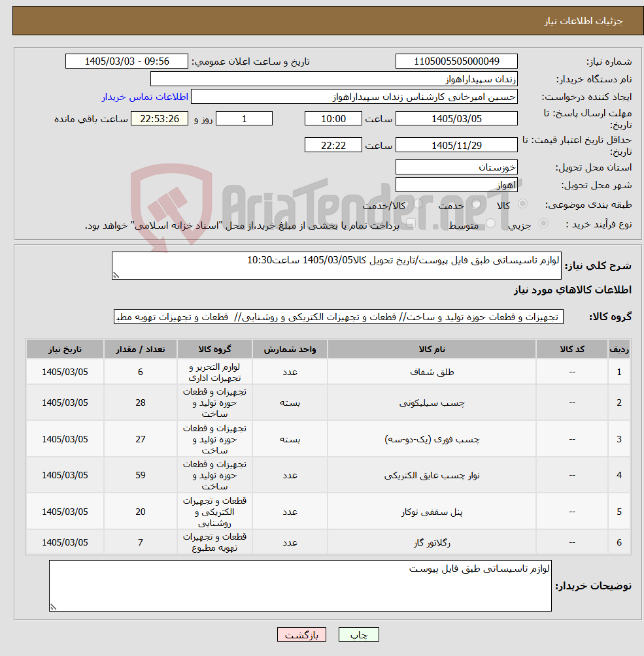Screen dimensions: 644x656
Task: Click the بازگشت back button
Action: tap(301, 634)
